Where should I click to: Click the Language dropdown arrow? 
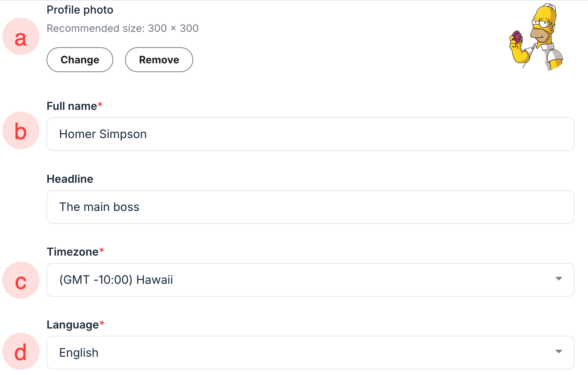tap(559, 352)
